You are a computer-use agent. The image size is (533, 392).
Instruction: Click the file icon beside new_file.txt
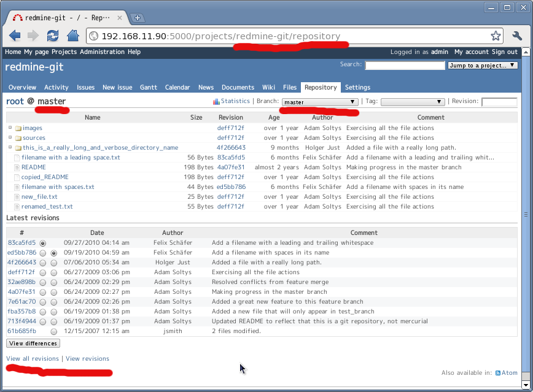17,197
